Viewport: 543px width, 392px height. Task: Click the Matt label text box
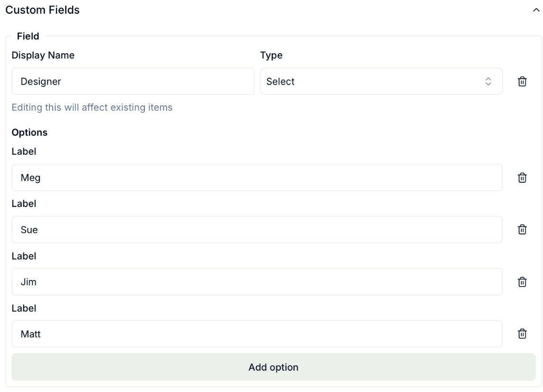(x=257, y=334)
